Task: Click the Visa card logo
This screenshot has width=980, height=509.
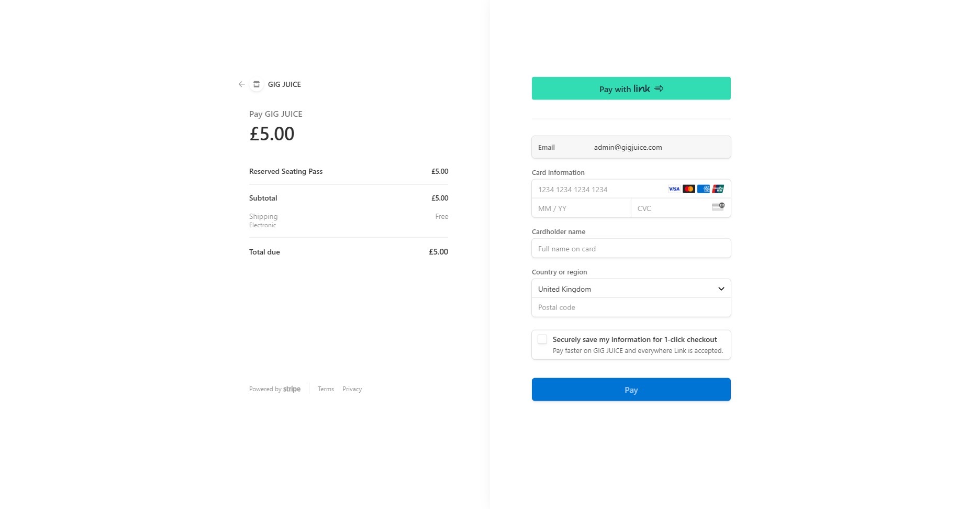Action: coord(674,189)
